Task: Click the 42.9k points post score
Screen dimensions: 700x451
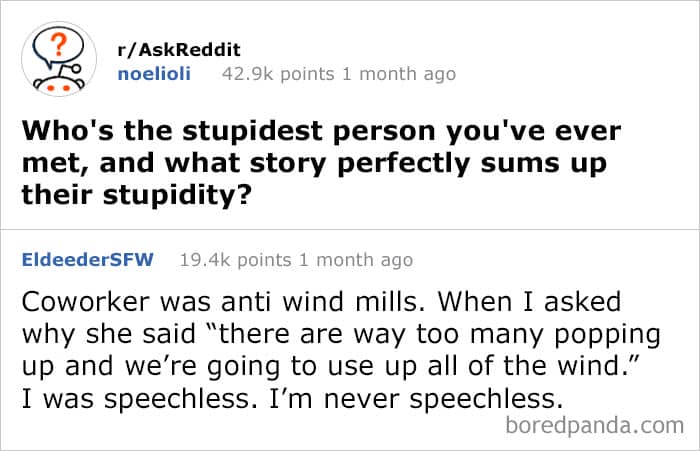Action: [x=282, y=73]
